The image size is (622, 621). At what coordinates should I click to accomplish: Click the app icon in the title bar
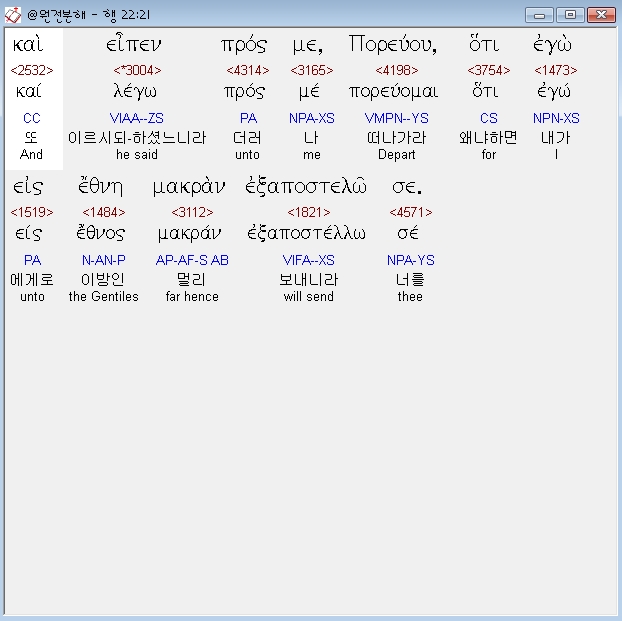(x=12, y=15)
